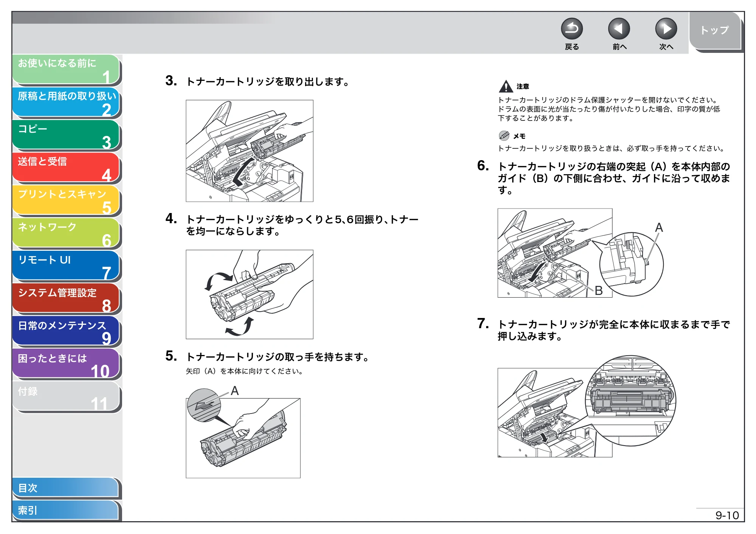
Task: Go to システム管理設定 chapter 8
Action: click(x=66, y=299)
